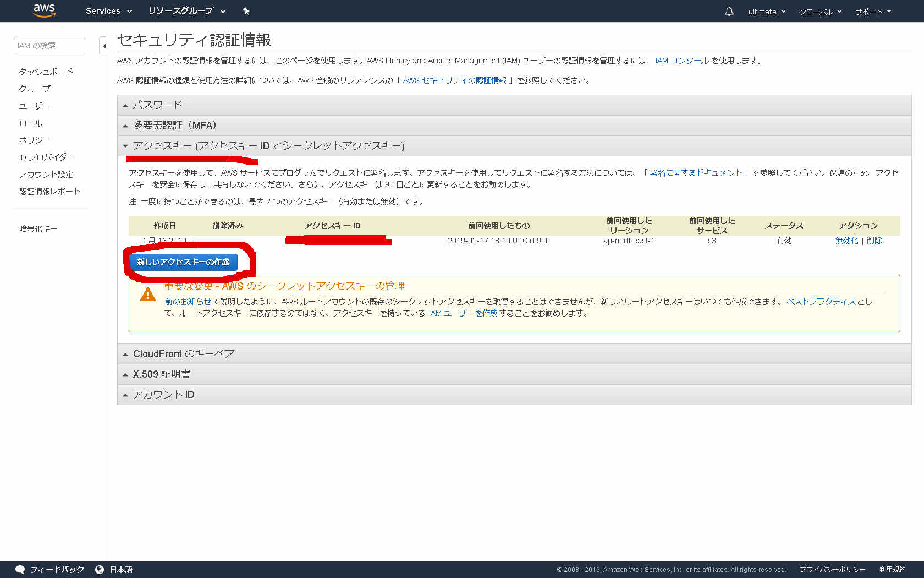Click the 削除済み column header
This screenshot has height=578, width=924.
coord(228,226)
